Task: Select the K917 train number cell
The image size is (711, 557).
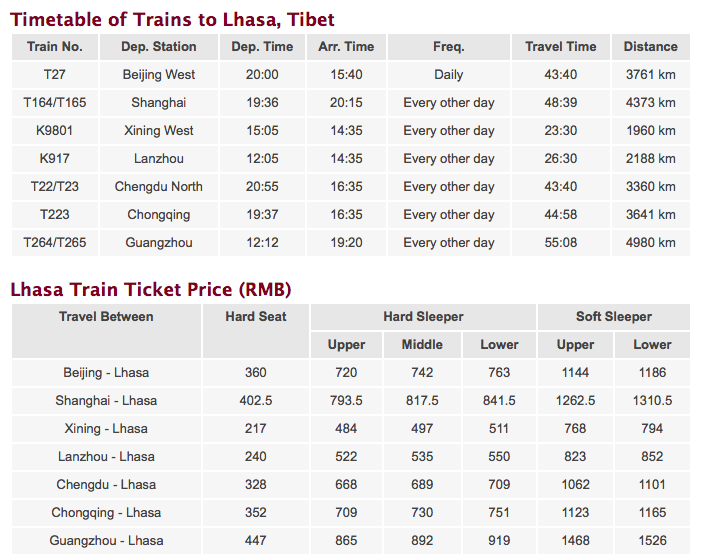Action: [55, 159]
